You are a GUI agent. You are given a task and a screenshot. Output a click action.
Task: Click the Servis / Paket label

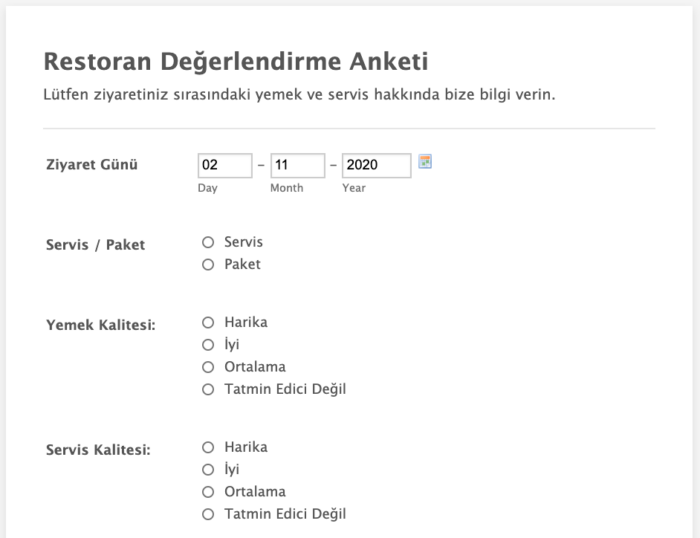click(x=96, y=245)
